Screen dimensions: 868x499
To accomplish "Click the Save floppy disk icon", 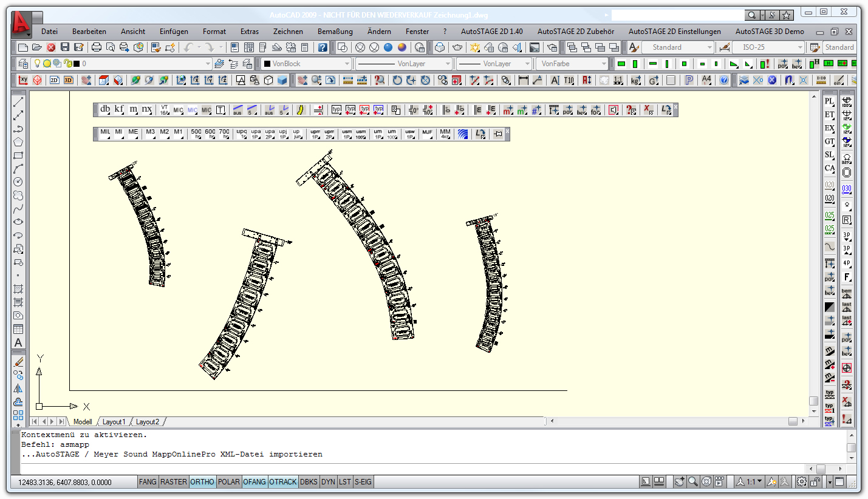I will (65, 47).
